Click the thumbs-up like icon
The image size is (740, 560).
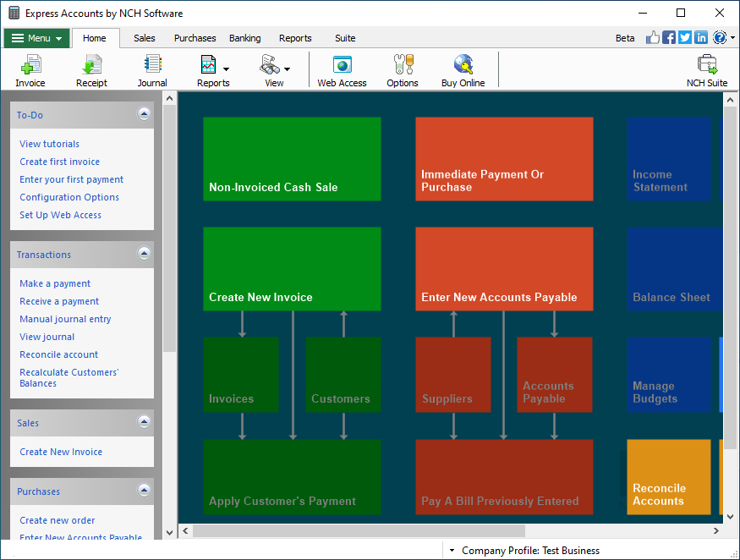pyautogui.click(x=652, y=37)
